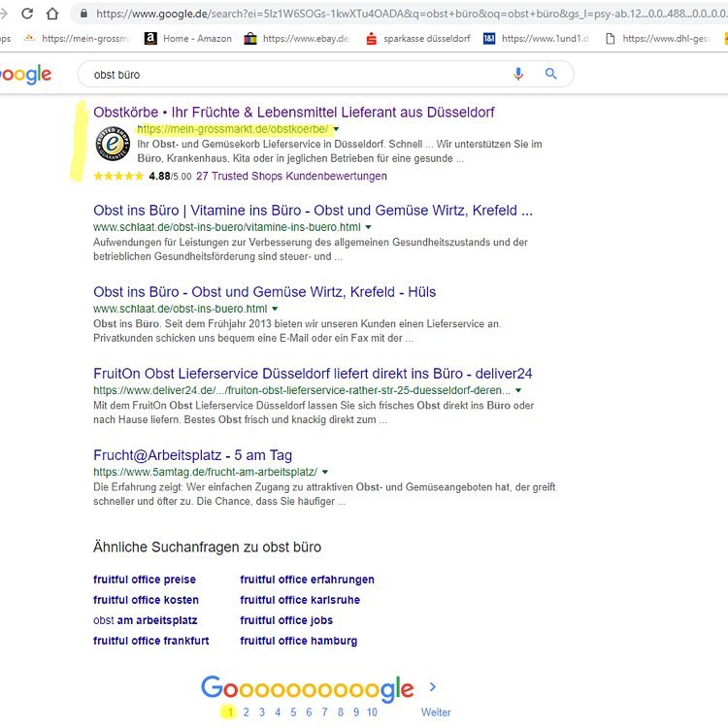Screen dimensions: 728x728
Task: Go to results page 2
Action: tap(247, 712)
